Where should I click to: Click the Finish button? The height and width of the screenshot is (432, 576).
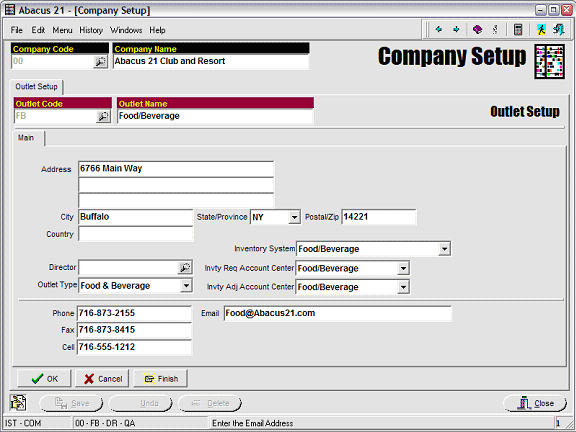point(161,378)
